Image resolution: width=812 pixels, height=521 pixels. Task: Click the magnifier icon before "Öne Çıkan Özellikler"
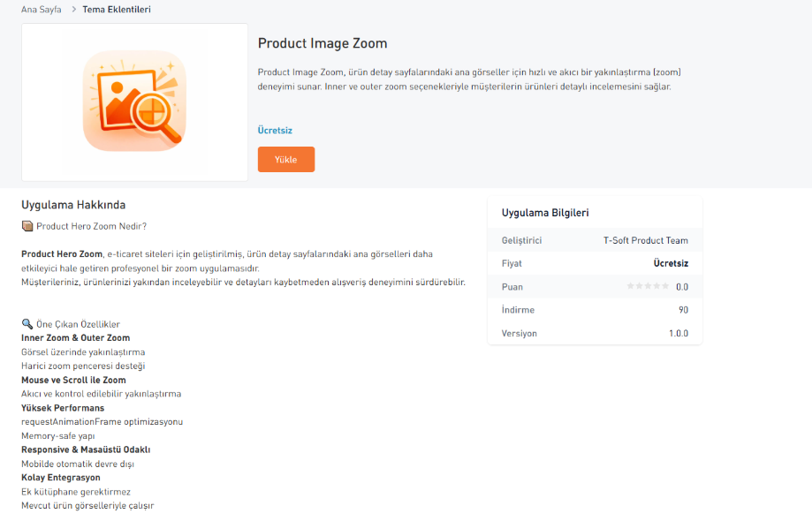[x=27, y=323]
